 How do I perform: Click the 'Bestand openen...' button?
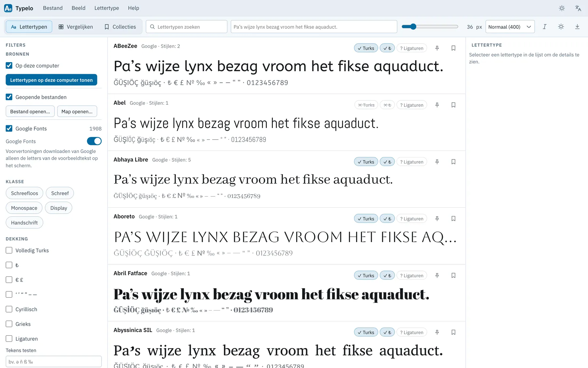click(x=30, y=112)
